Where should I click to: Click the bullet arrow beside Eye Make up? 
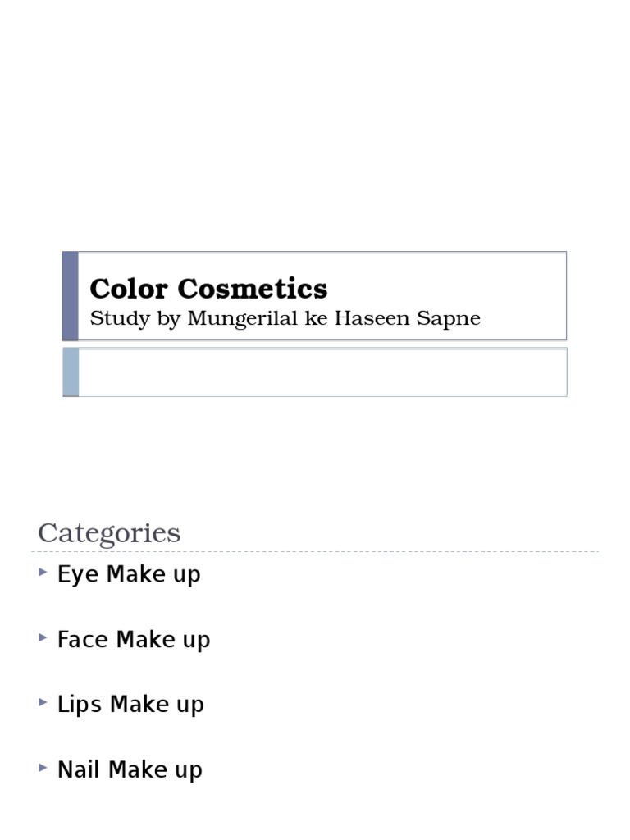[43, 573]
